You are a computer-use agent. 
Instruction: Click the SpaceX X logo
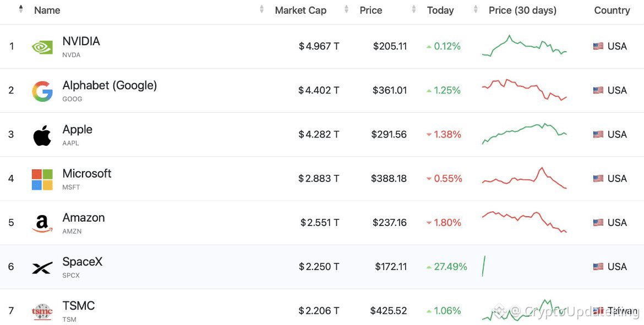[x=42, y=268]
